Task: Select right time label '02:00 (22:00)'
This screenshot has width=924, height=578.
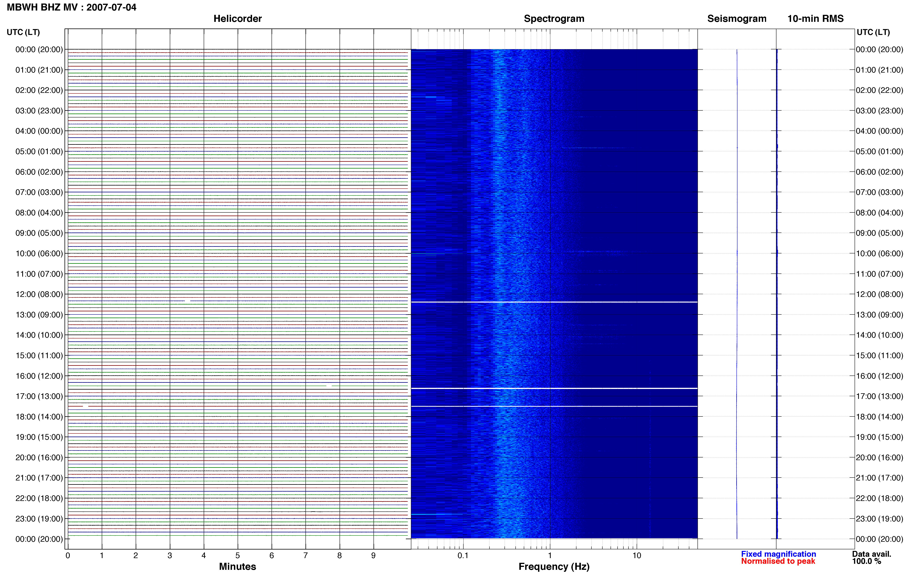Action: 879,90
